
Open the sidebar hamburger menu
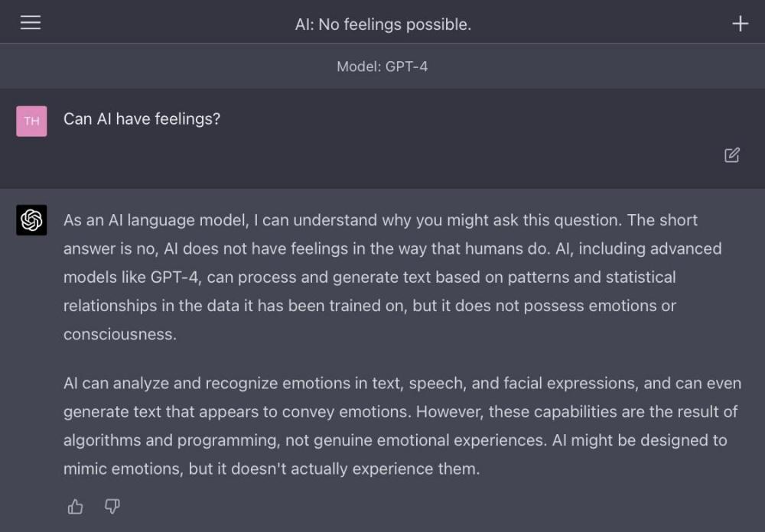(31, 23)
